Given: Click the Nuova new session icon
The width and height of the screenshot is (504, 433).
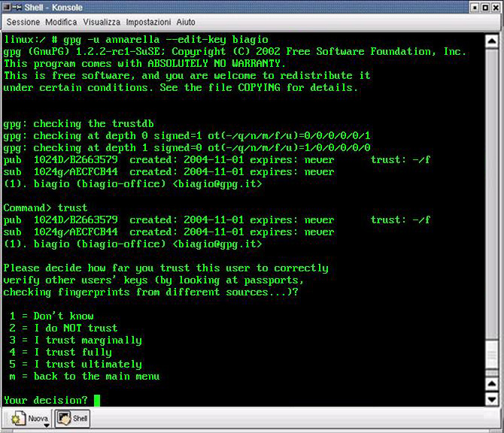Looking at the screenshot, I should pos(18,419).
